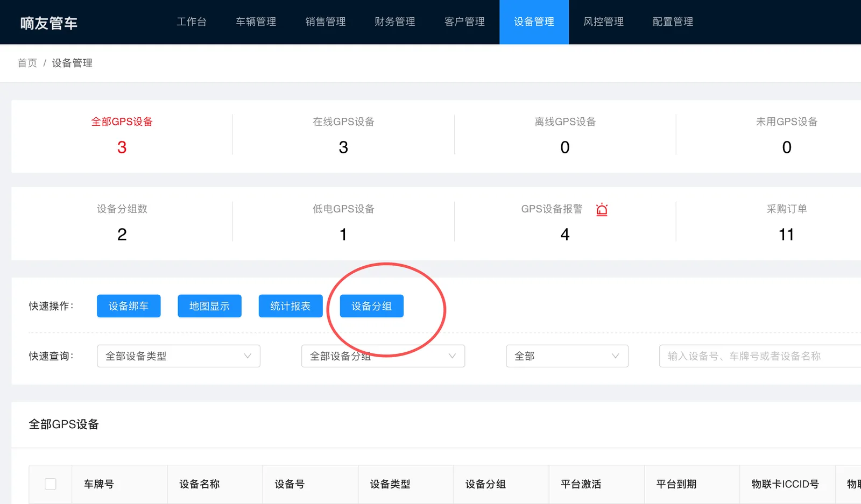Select the 全部GPS设备 stat card
Screen dimensions: 861x504
(x=122, y=136)
